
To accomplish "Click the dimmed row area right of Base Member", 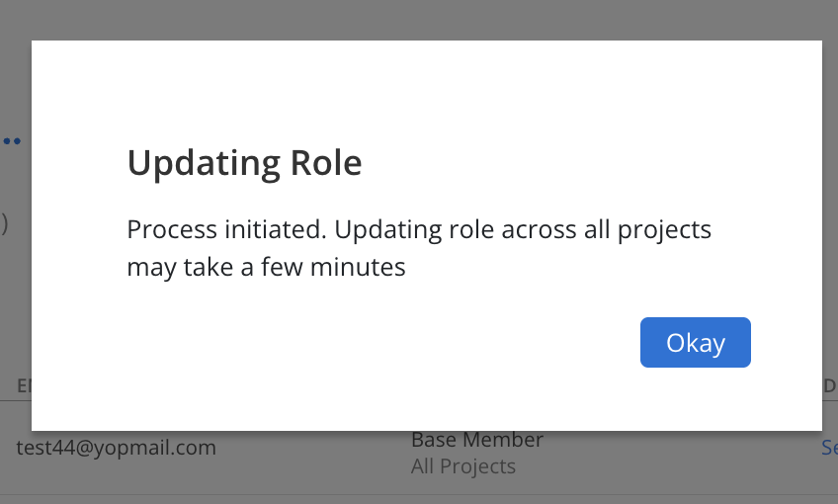I will (x=679, y=448).
